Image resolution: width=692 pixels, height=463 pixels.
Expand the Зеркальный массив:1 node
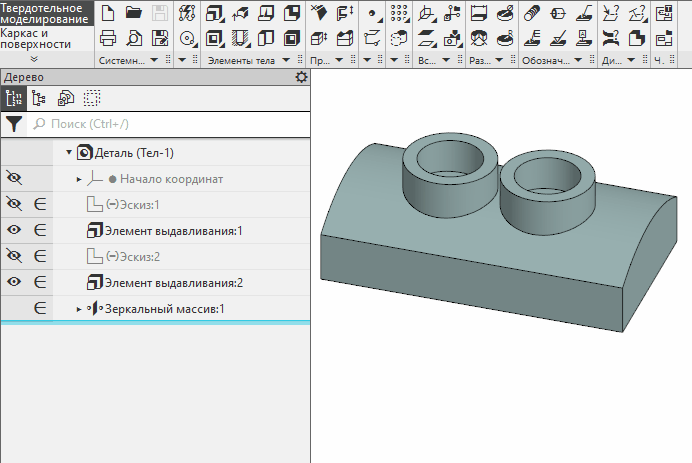pos(79,309)
